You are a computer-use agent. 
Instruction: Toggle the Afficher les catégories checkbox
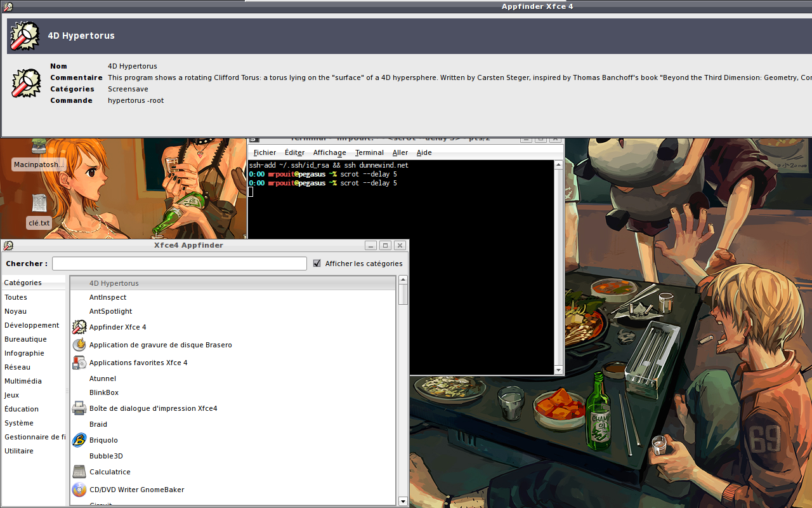tap(317, 264)
